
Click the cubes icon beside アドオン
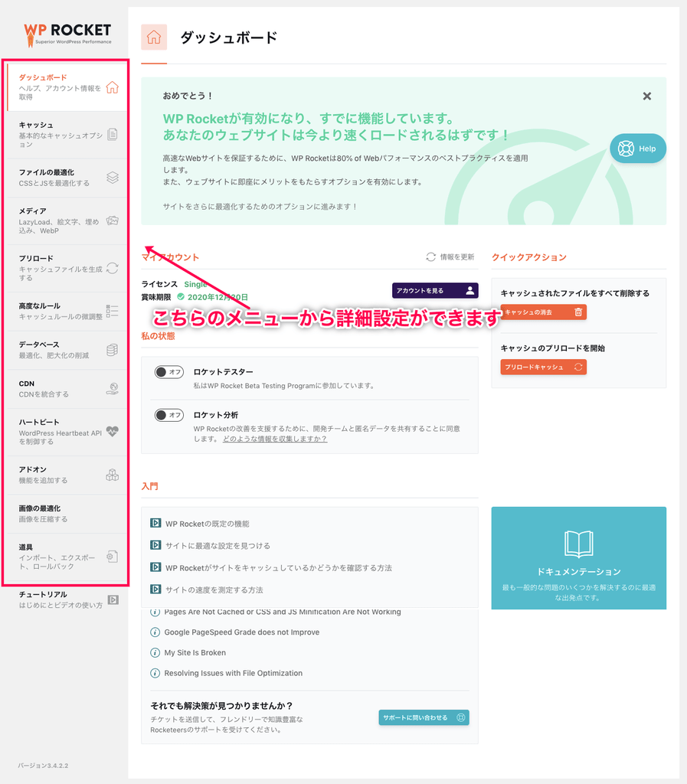(113, 475)
